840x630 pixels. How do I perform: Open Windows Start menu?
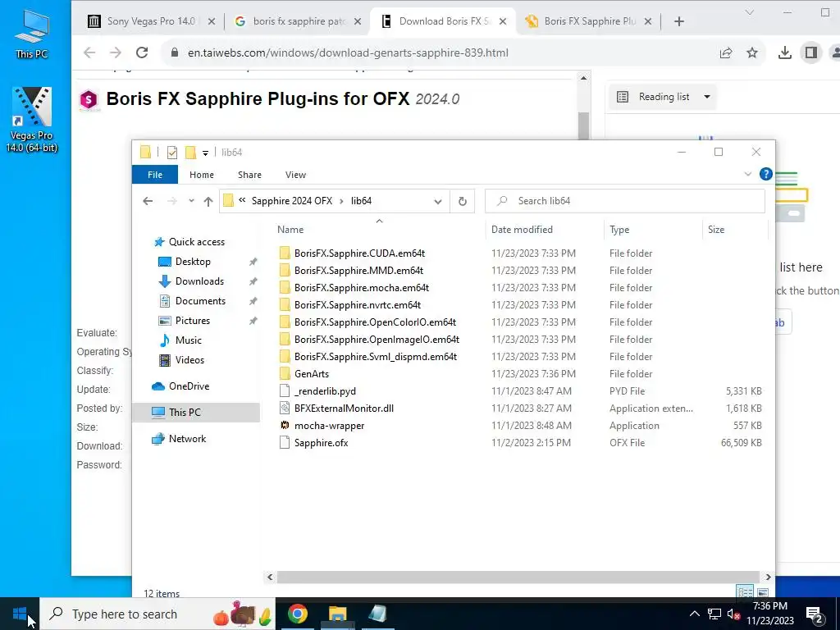tap(20, 614)
